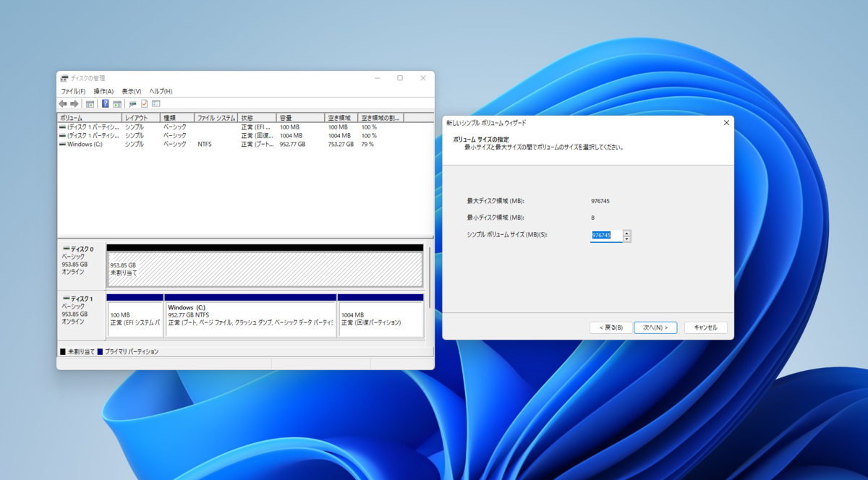This screenshot has height=480, width=868.
Task: Sort by the ファイル システム column header
Action: (x=216, y=117)
